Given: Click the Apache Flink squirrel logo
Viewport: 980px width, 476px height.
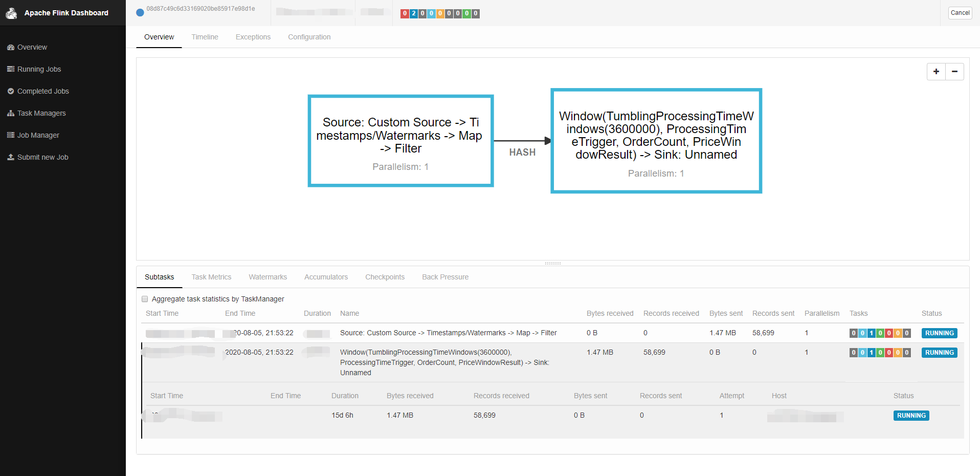Looking at the screenshot, I should tap(11, 13).
